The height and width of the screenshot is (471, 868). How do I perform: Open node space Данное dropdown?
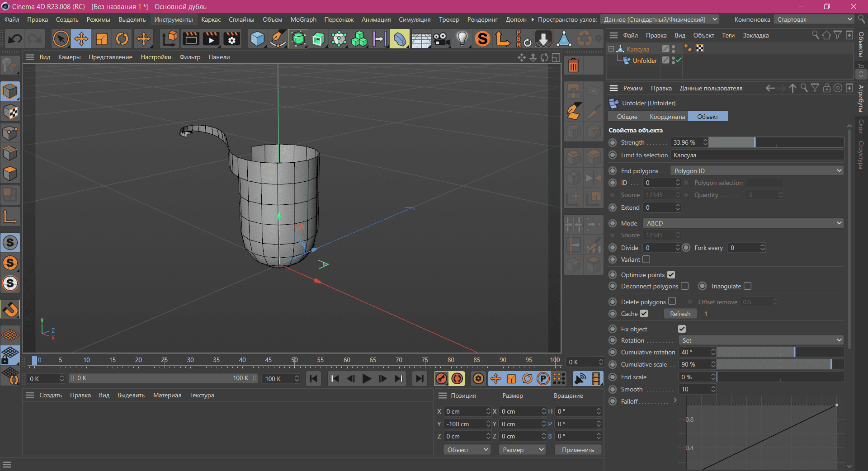click(x=660, y=19)
